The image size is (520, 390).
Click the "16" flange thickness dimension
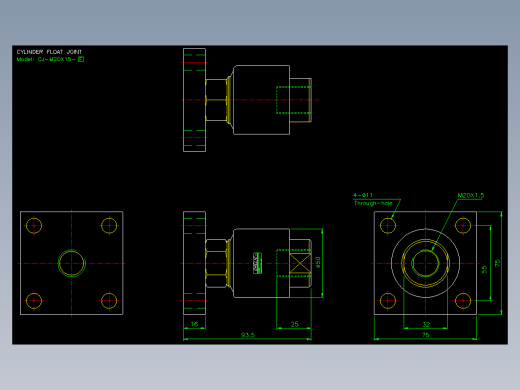point(194,324)
